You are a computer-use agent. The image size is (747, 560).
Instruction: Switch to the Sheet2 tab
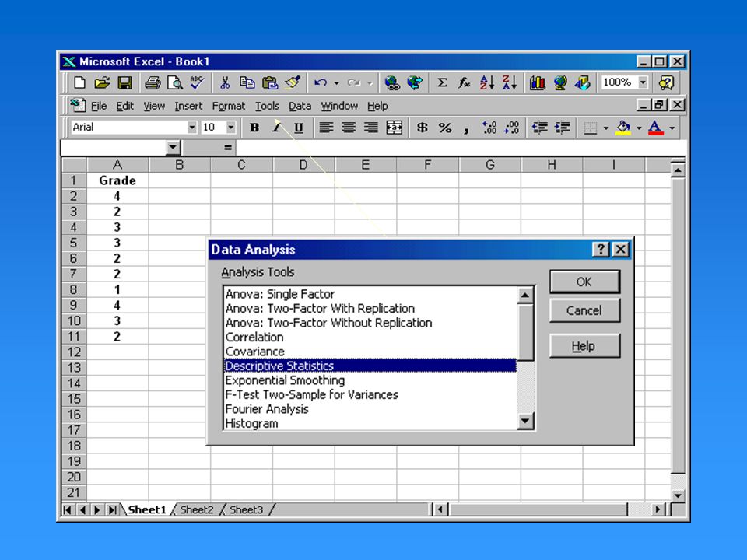click(196, 510)
